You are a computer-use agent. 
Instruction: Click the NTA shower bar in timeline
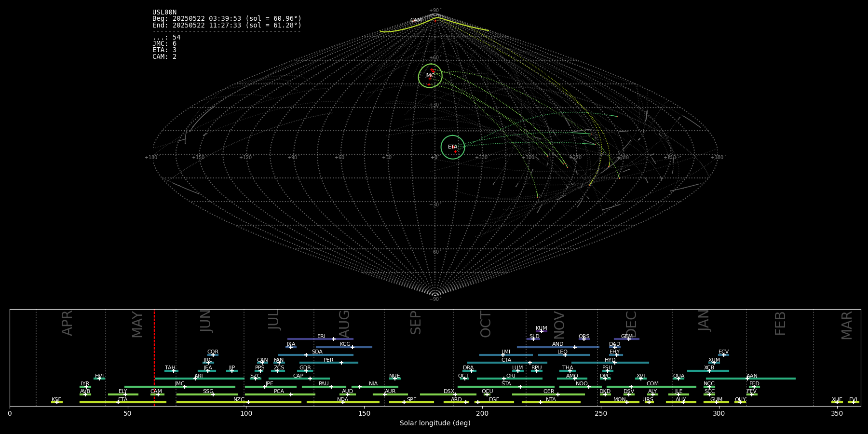coord(551,402)
